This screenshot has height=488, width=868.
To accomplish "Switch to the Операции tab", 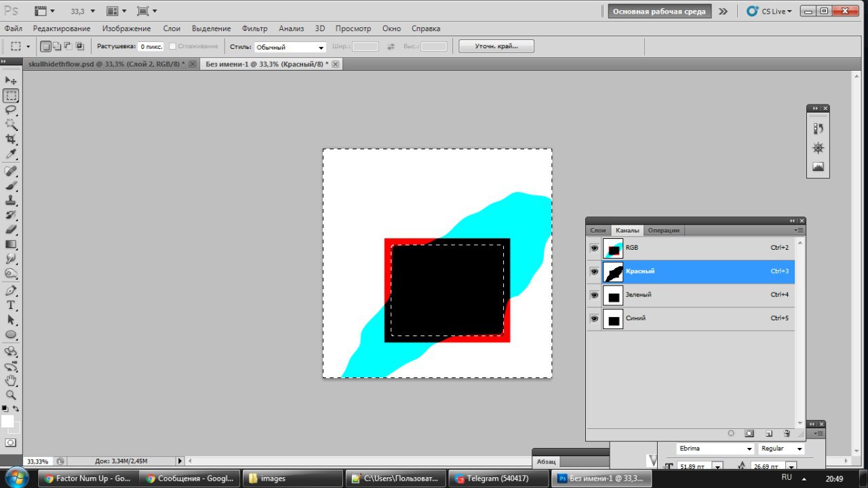I will [x=663, y=230].
